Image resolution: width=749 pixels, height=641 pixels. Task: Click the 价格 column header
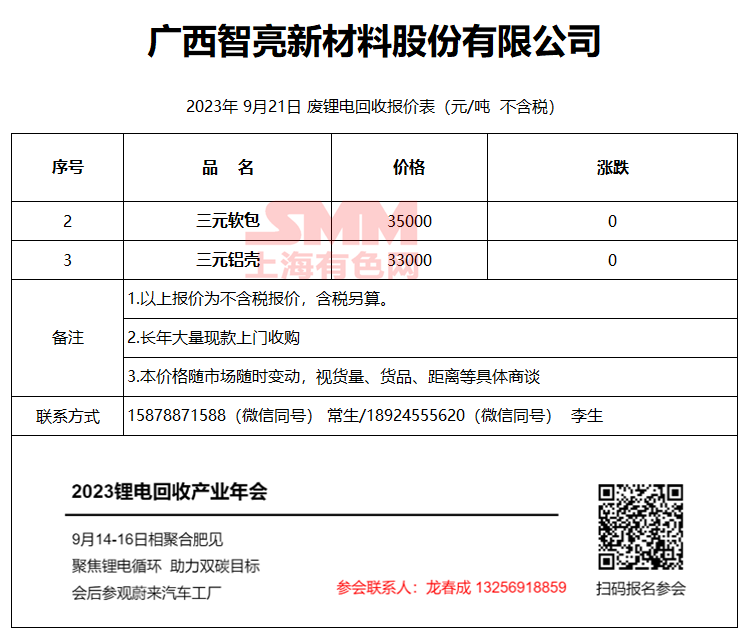tap(409, 168)
